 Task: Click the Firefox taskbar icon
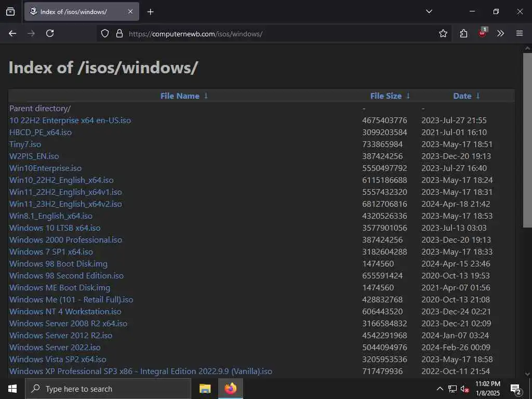click(x=230, y=389)
